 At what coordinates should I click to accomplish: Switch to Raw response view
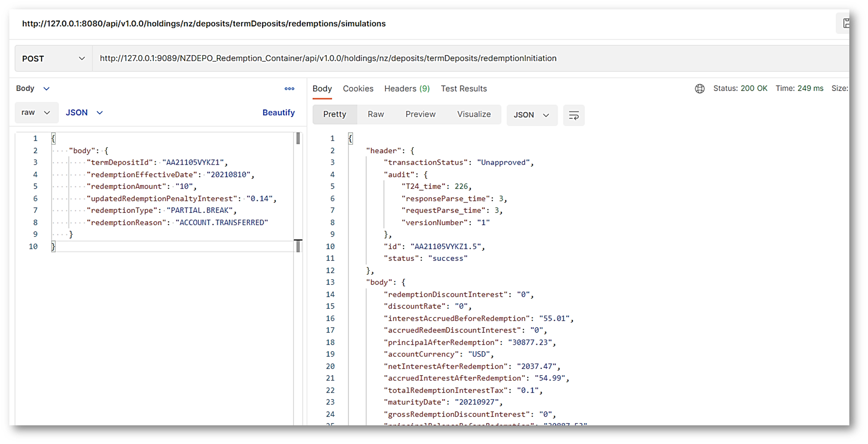376,115
